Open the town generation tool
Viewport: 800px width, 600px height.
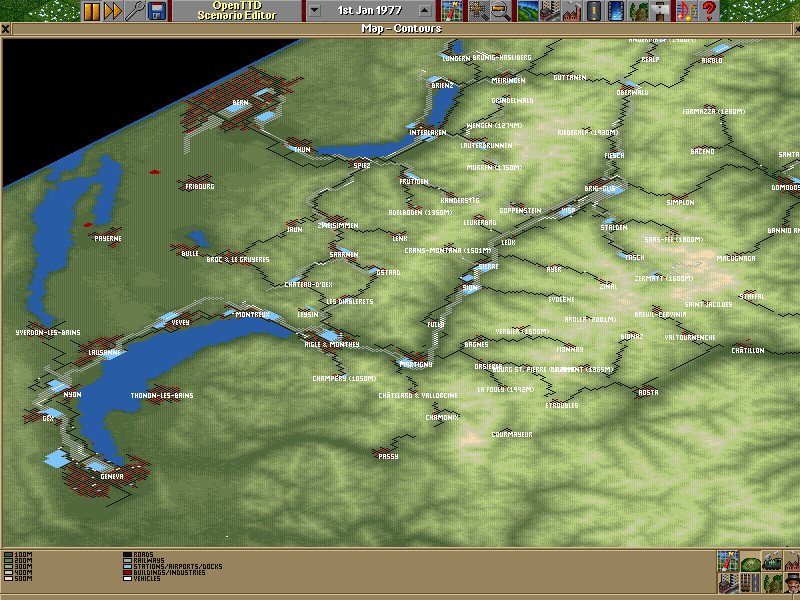549,11
